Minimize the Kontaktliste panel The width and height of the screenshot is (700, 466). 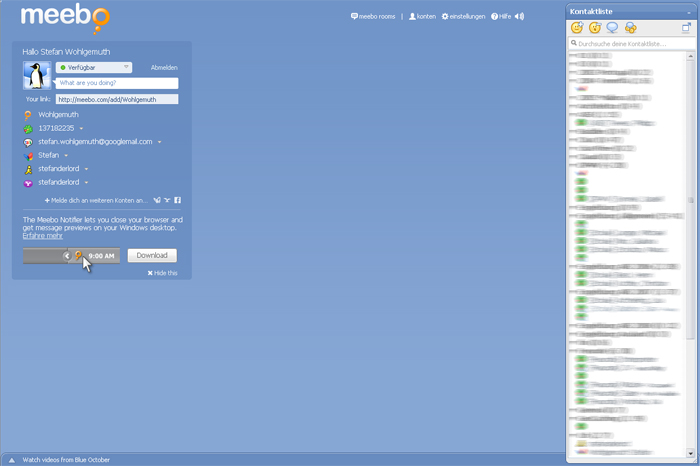coord(689,12)
